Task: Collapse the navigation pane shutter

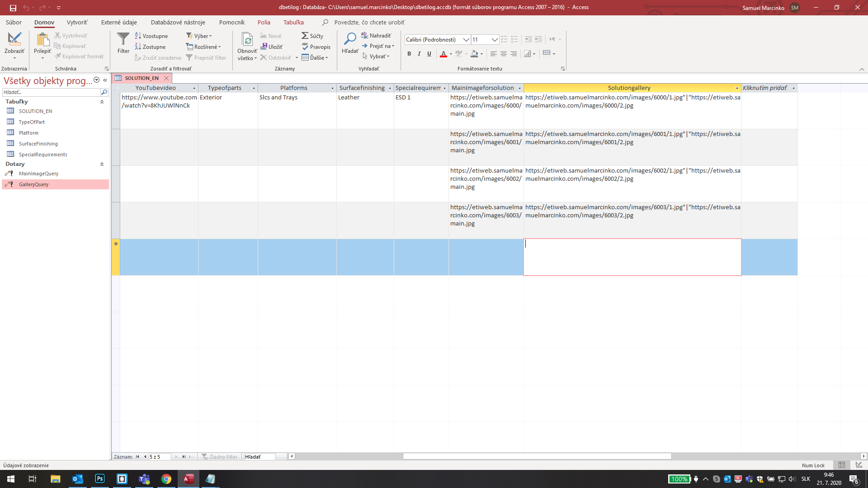Action: [x=105, y=80]
